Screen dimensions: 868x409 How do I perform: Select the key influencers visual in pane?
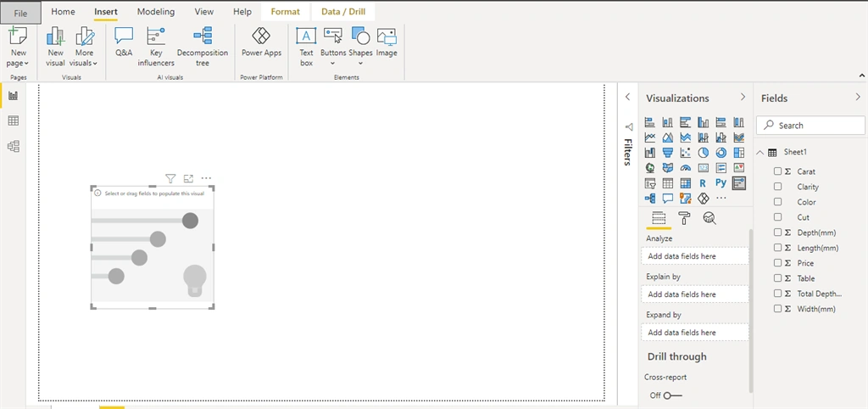738,183
